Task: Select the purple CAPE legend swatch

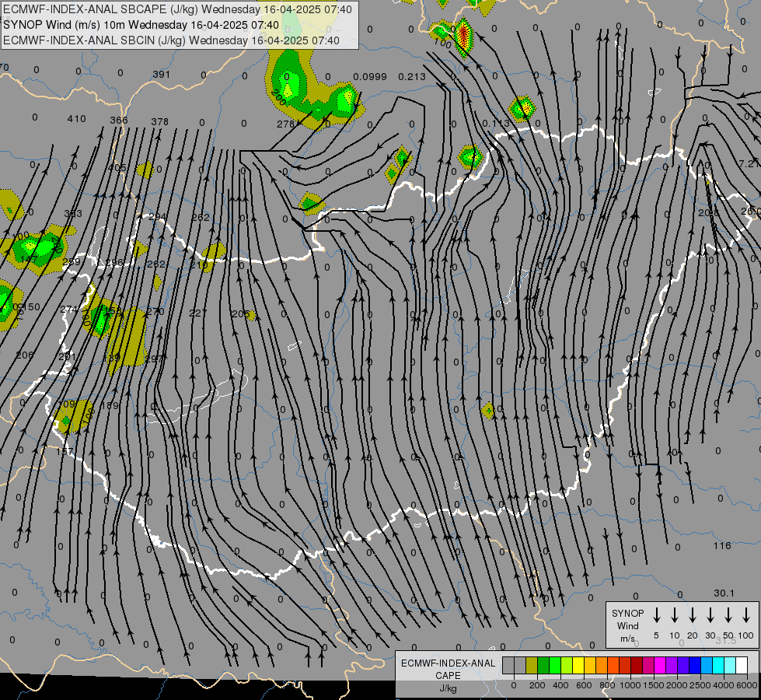Action: click(x=671, y=665)
